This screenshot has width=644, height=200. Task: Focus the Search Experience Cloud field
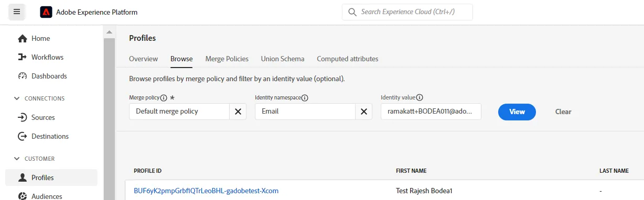point(407,12)
